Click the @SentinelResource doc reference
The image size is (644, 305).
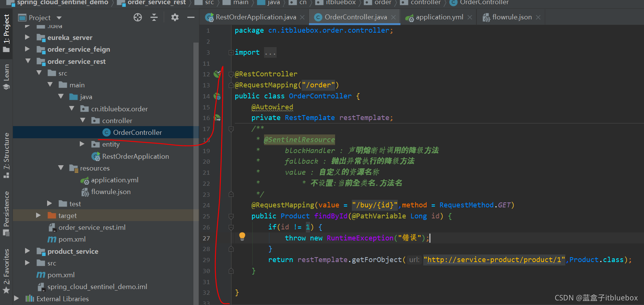click(x=299, y=139)
